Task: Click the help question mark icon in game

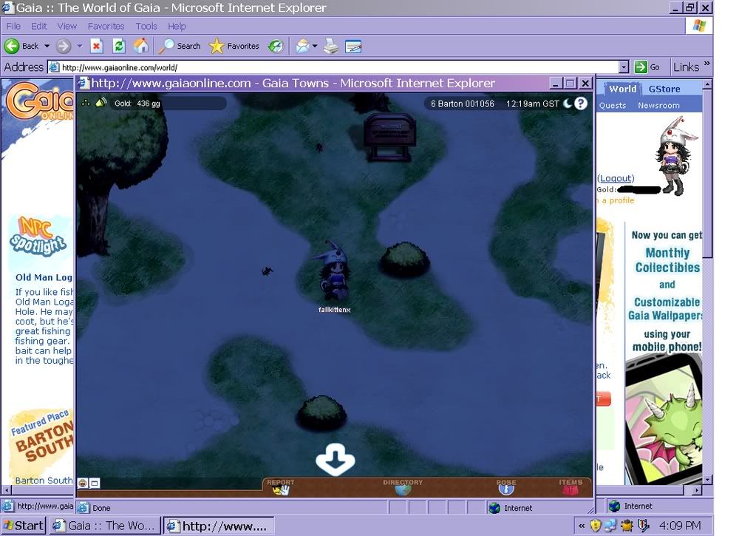Action: coord(581,104)
